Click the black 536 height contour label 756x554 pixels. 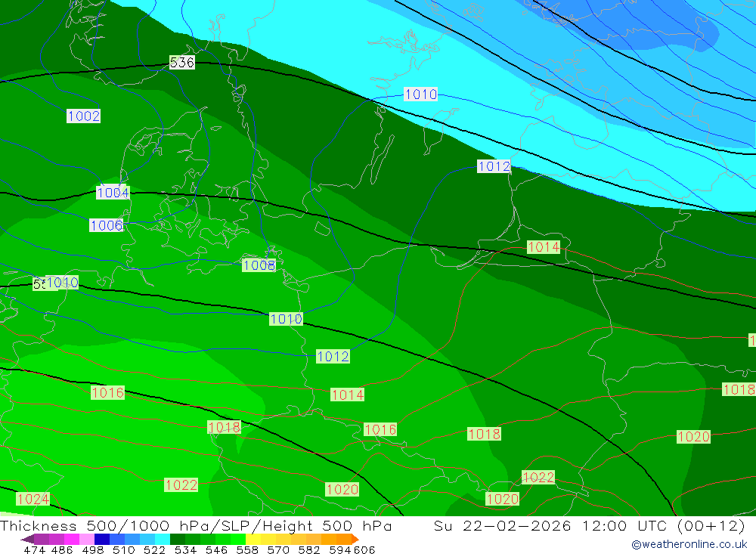tap(181, 62)
